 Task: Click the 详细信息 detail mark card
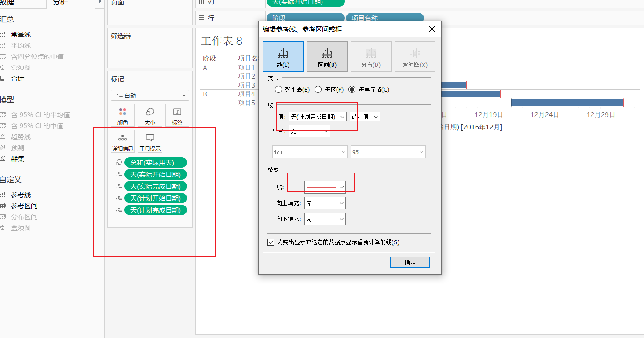[122, 141]
